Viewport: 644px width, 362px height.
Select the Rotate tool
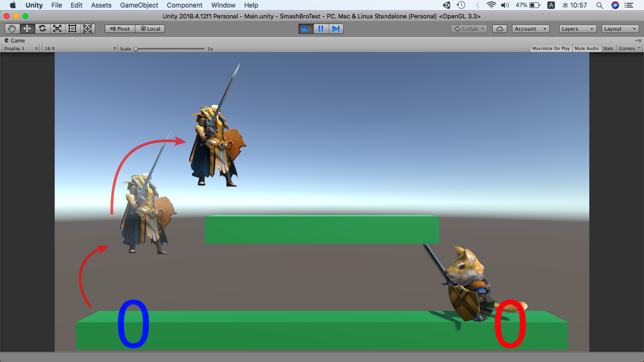click(x=42, y=29)
